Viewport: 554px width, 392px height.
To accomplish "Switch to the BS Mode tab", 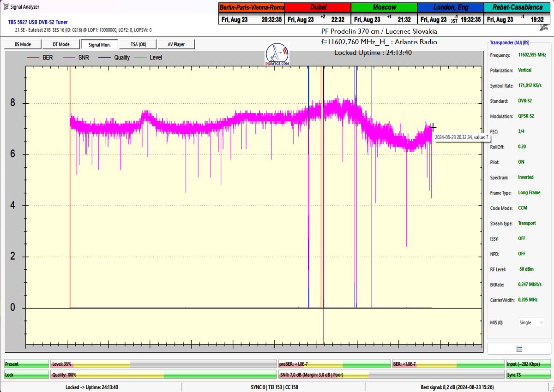I will pyautogui.click(x=23, y=44).
